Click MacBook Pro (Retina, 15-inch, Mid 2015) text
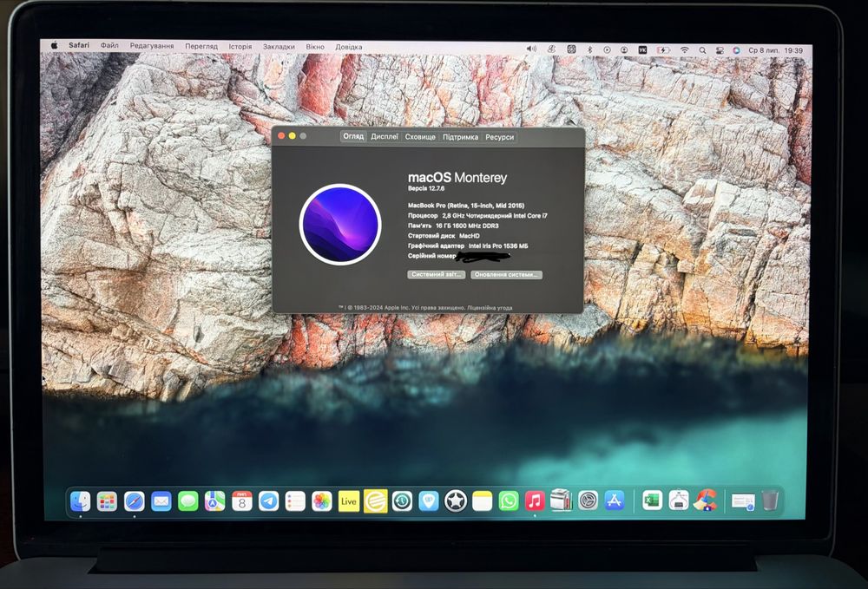868x589 pixels. pos(466,206)
